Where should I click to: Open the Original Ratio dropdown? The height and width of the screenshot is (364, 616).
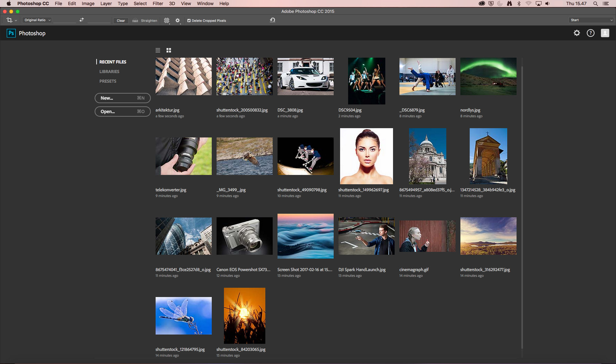pos(37,20)
